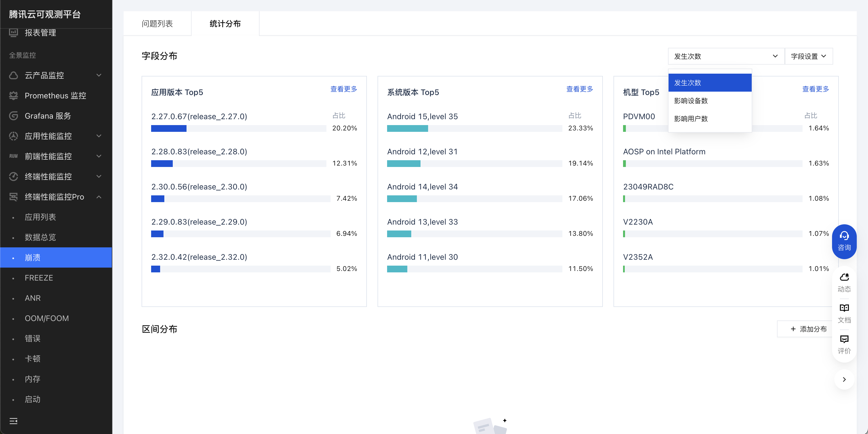Click the 添加分布 button
Viewport: 868px width, 434px height.
click(x=808, y=329)
